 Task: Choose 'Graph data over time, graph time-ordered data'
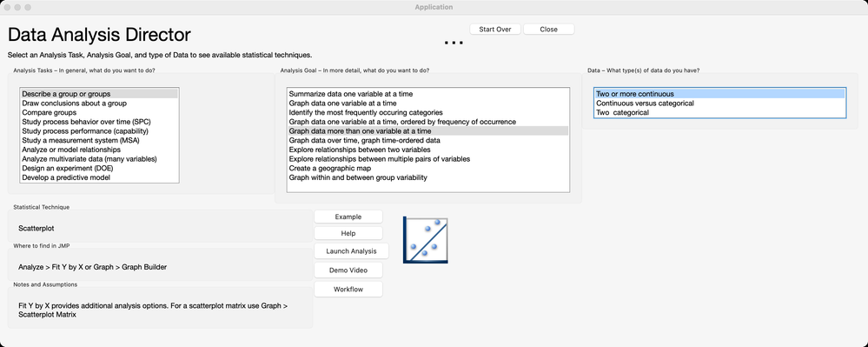427,140
